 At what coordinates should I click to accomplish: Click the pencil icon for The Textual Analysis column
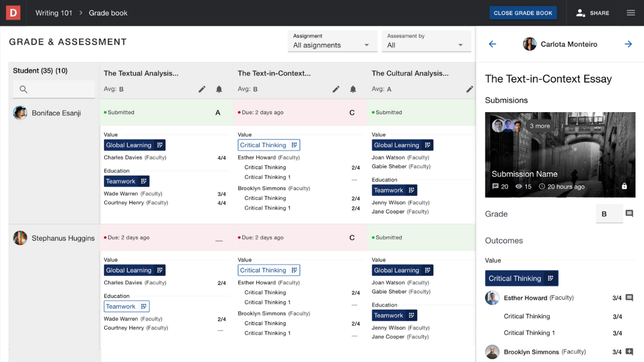(x=202, y=89)
